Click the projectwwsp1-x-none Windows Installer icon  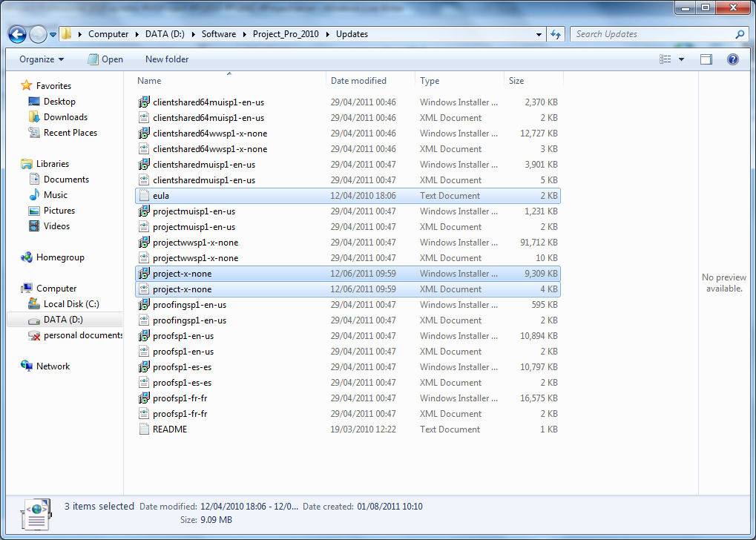click(144, 243)
